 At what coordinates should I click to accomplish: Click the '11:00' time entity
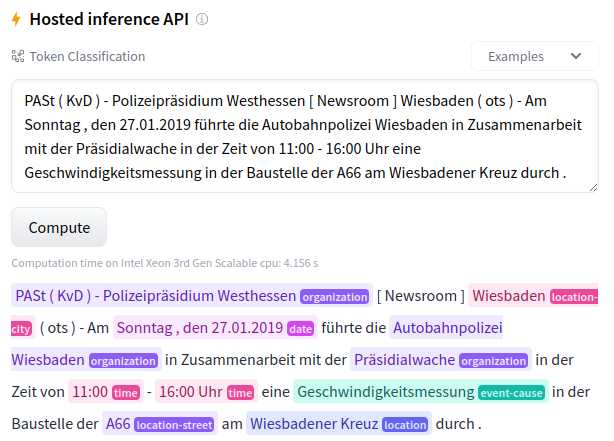[x=90, y=392]
